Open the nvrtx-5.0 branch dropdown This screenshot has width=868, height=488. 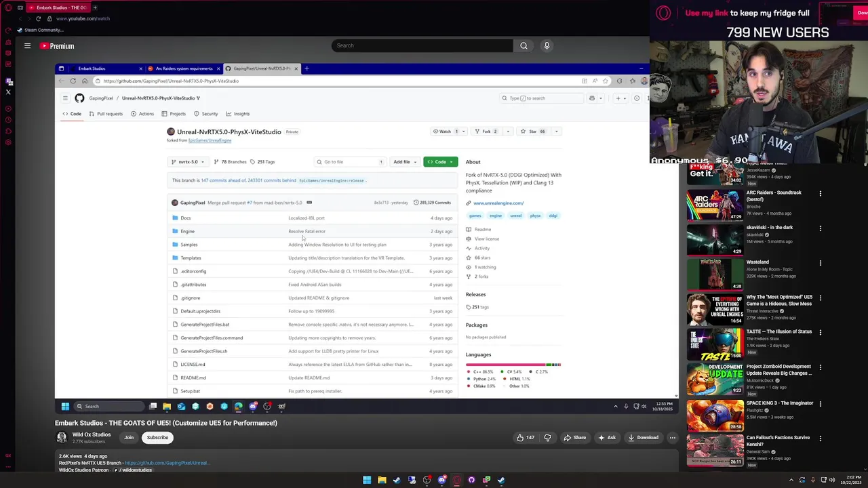pyautogui.click(x=188, y=162)
